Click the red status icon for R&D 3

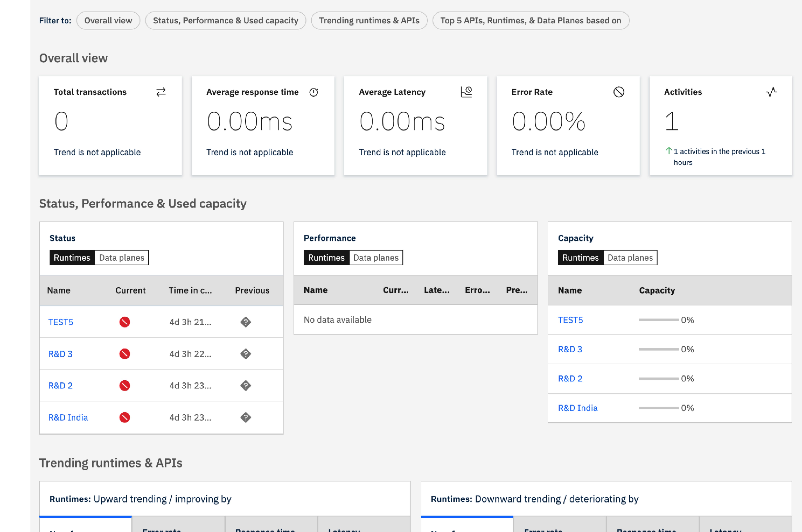click(x=124, y=354)
